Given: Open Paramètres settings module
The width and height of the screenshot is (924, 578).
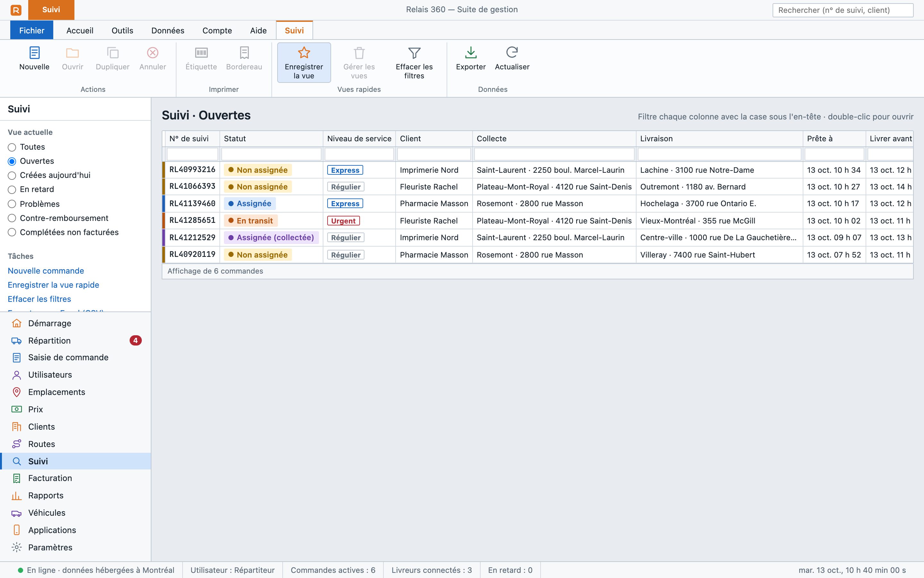Looking at the screenshot, I should coord(76,547).
